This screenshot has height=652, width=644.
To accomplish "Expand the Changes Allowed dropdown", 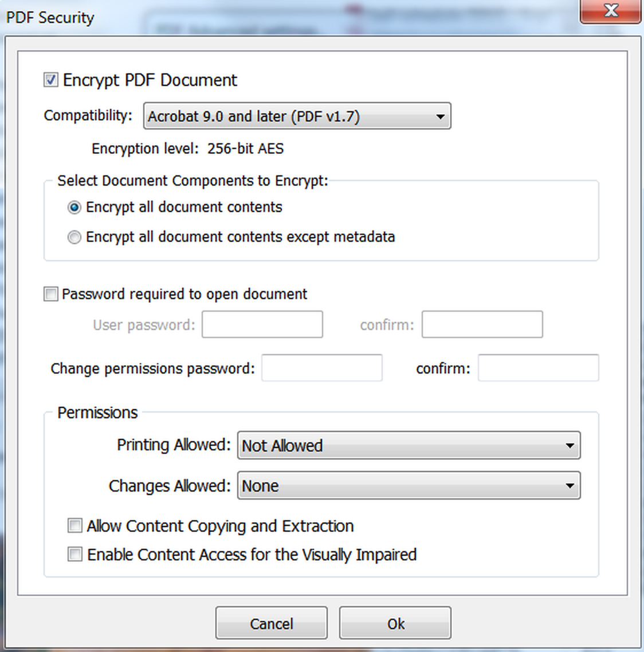I will [x=409, y=485].
